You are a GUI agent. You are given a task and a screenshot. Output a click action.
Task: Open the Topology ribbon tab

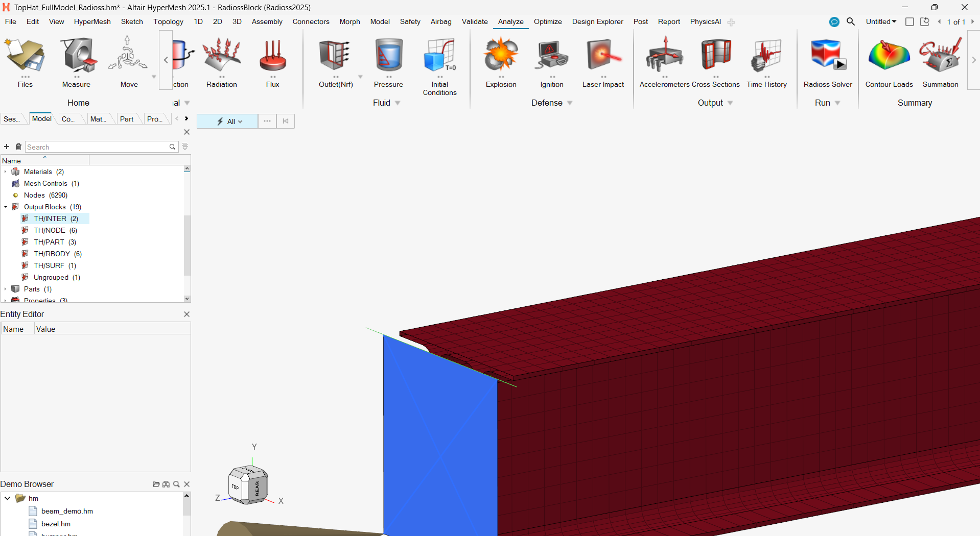click(x=168, y=21)
